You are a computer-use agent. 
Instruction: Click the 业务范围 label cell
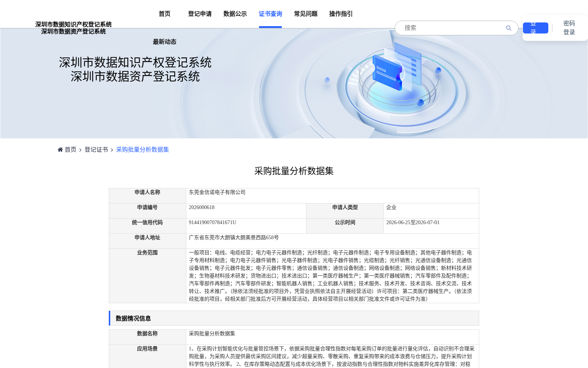[147, 276]
